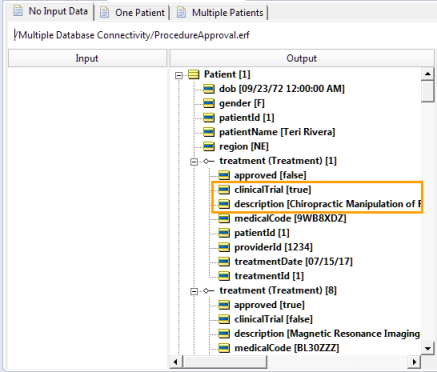Select the medicalCode [BL30ZZZ] row
This screenshot has height=372, width=437.
click(287, 348)
